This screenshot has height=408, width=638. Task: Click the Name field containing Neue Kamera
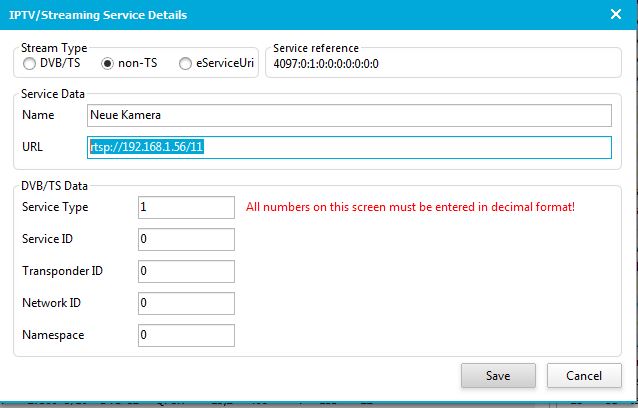348,116
